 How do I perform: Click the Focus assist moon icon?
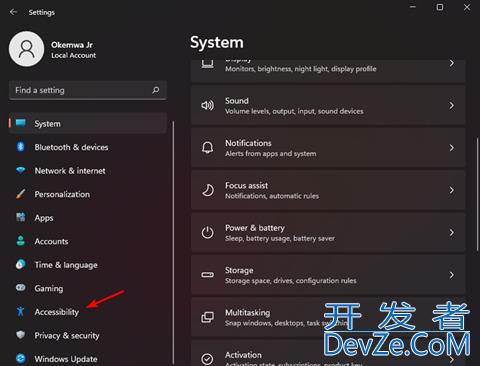(x=208, y=190)
